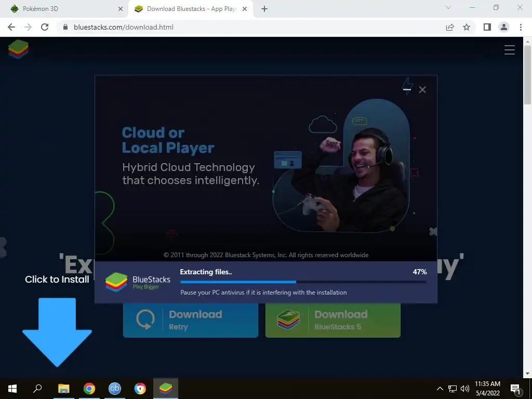Click the 47% progress value
This screenshot has height=399, width=532.
420,272
